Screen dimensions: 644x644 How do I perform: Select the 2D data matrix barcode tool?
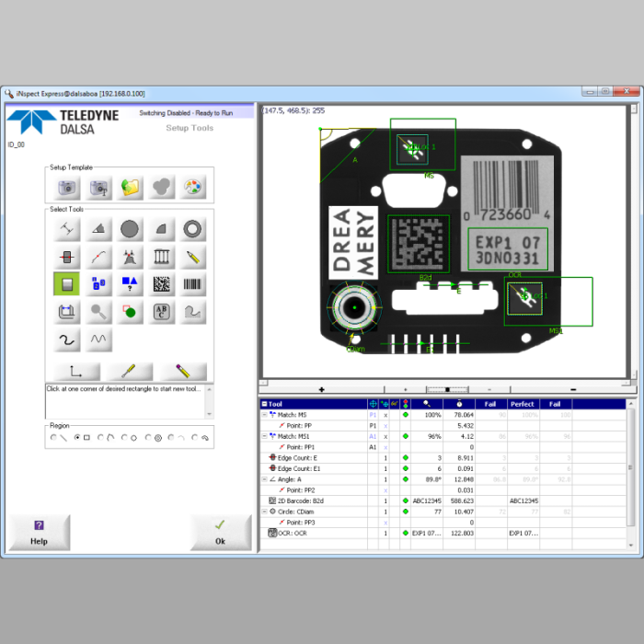click(x=161, y=283)
